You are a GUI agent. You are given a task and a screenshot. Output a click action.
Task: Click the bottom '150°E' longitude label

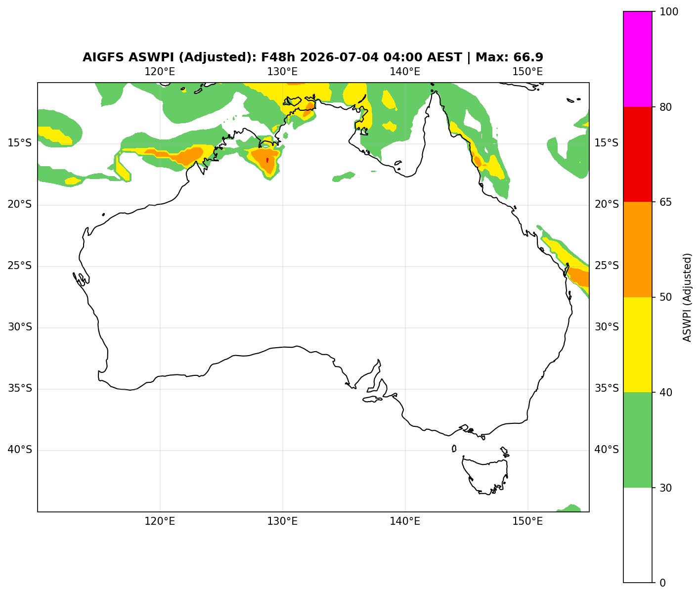point(527,521)
